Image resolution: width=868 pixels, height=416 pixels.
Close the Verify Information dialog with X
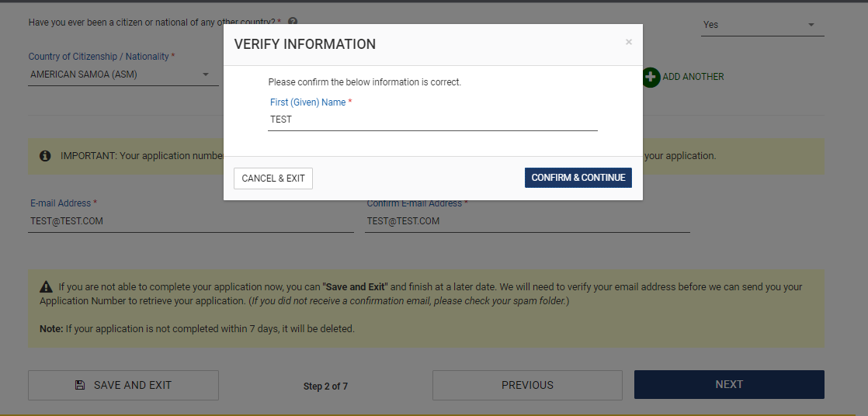coord(629,43)
